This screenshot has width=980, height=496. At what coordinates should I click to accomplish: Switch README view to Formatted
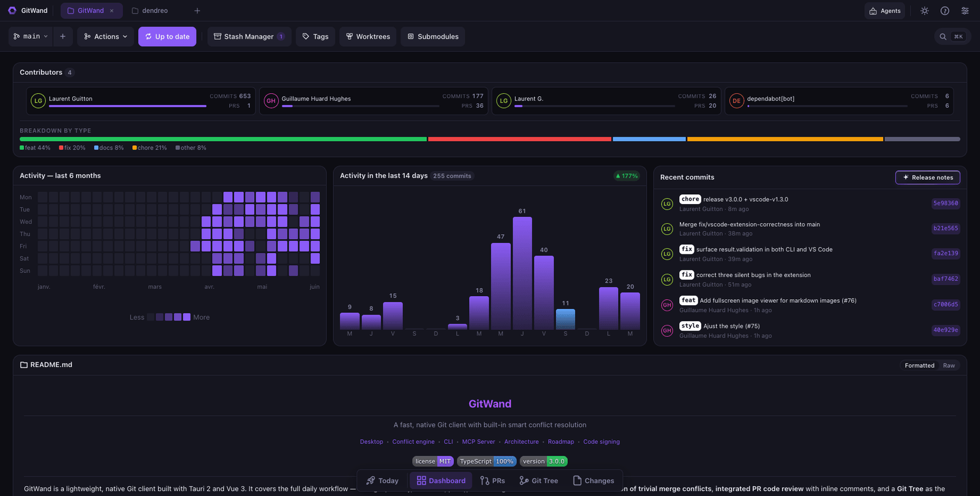[x=919, y=365]
